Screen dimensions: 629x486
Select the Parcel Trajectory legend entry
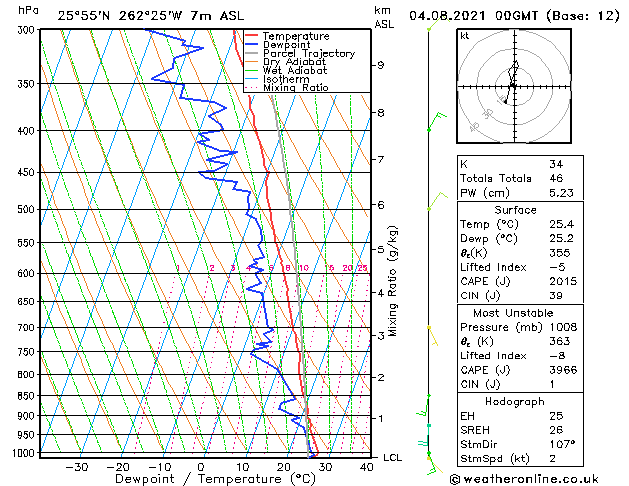click(308, 54)
